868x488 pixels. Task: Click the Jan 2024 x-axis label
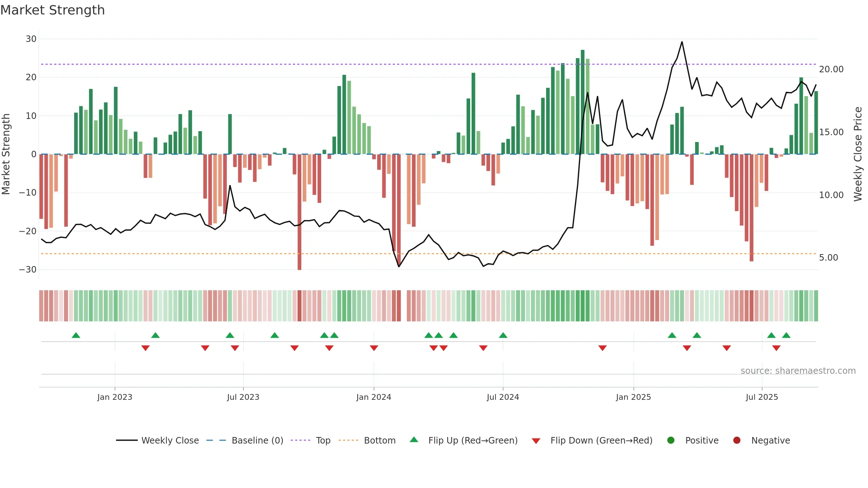coord(374,397)
